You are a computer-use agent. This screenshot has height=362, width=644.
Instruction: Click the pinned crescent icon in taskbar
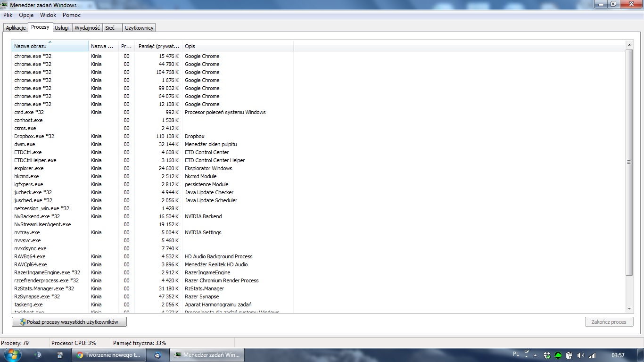[x=38, y=355]
